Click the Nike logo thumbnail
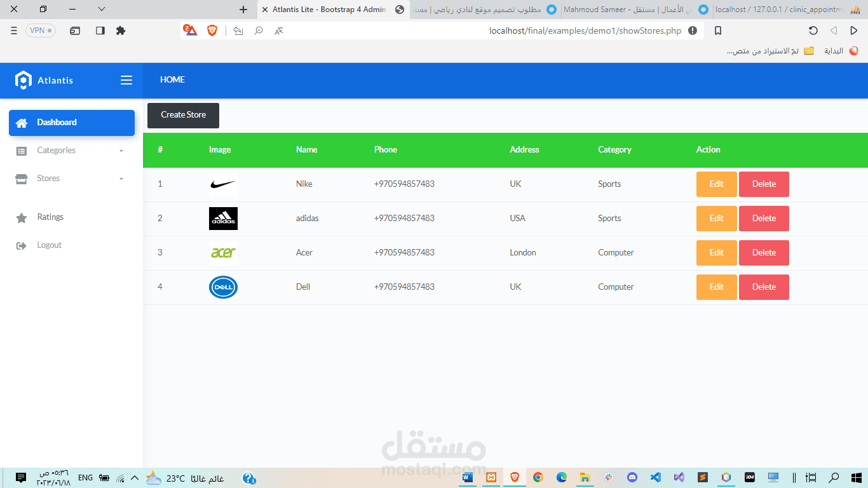 tap(223, 184)
